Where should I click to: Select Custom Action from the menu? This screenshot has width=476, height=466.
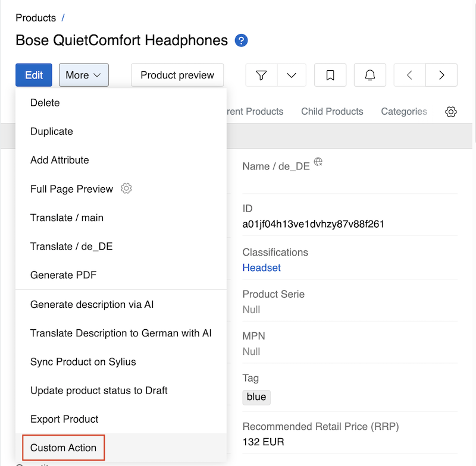click(x=62, y=448)
